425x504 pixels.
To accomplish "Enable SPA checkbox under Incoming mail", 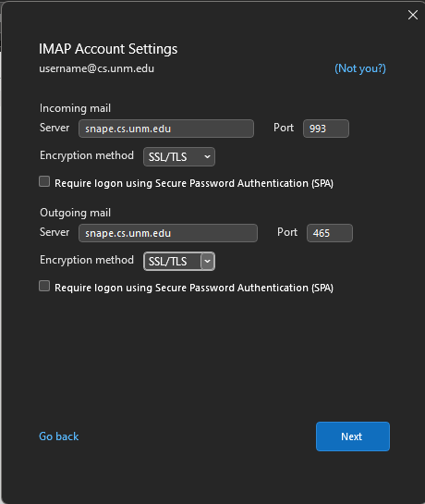I will (x=44, y=181).
